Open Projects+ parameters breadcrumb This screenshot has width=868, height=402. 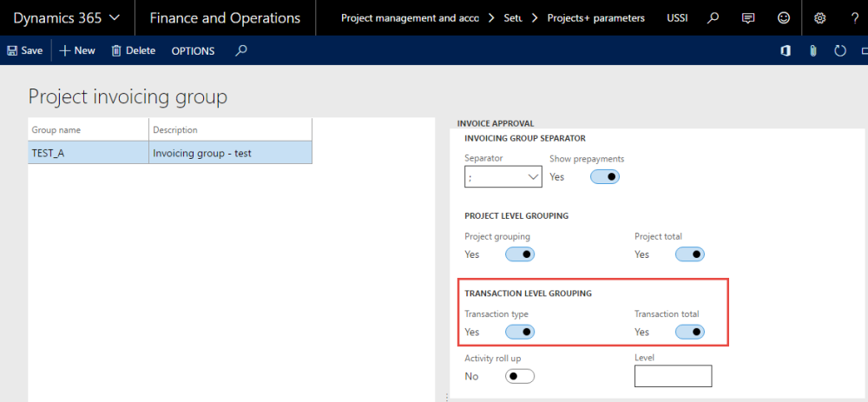(595, 17)
